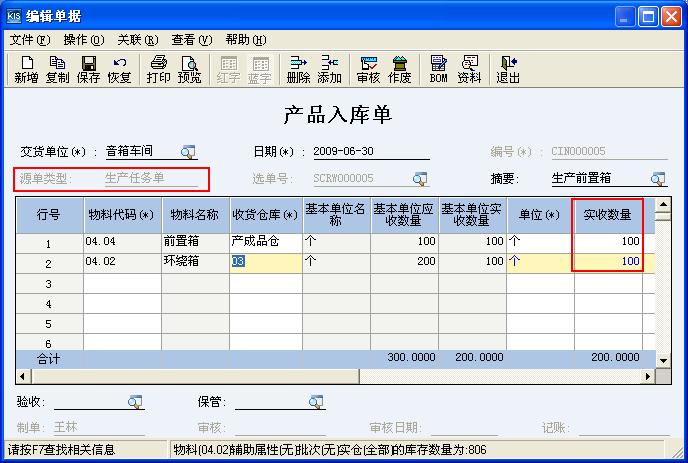
Task: Click the 产成品仓 warehouse cell
Action: [x=266, y=242]
